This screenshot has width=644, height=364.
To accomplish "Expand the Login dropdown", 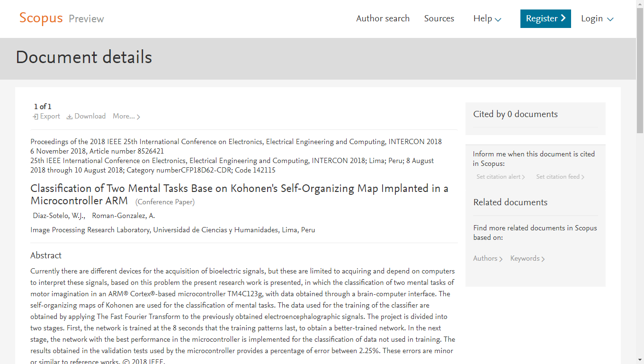I will click(x=597, y=18).
